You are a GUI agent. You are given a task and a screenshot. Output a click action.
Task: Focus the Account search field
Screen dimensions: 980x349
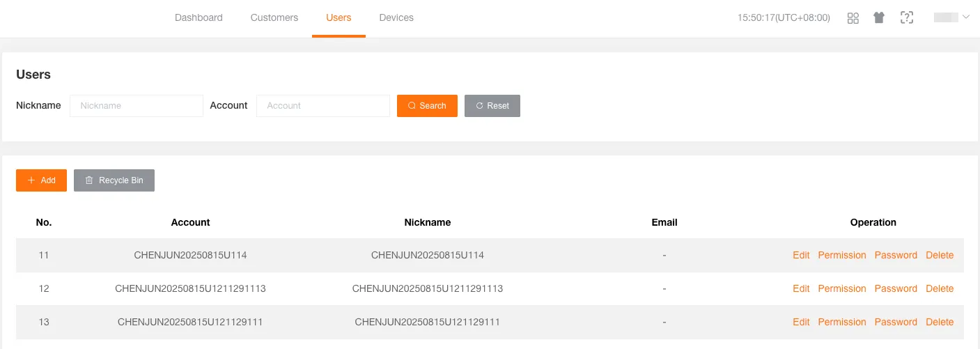(x=323, y=106)
